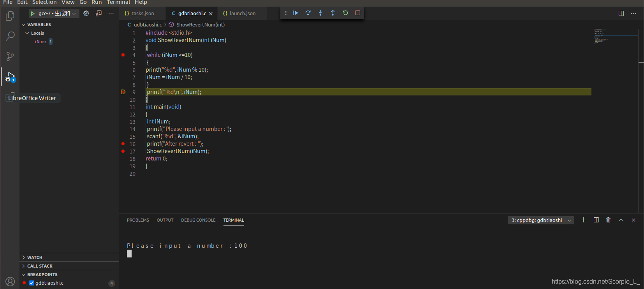
Task: Switch to the PROBLEMS panel tab
Action: (x=138, y=220)
